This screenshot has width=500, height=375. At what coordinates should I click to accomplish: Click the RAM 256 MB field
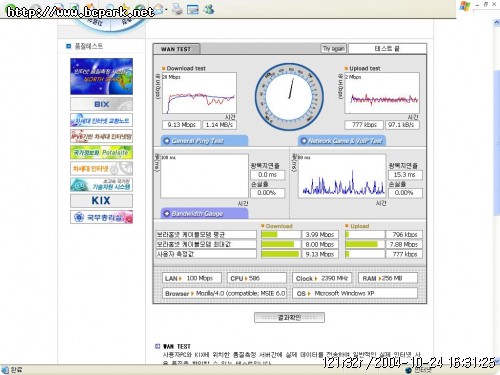pos(388,278)
